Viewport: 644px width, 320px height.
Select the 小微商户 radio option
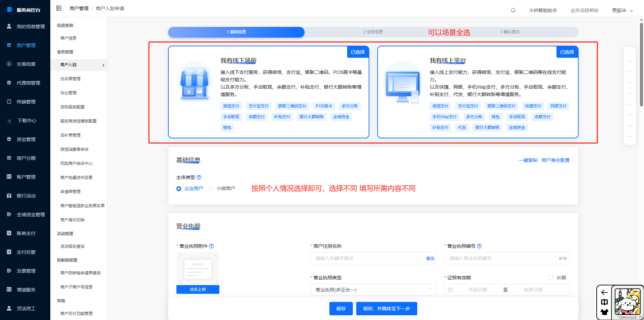[211, 189]
